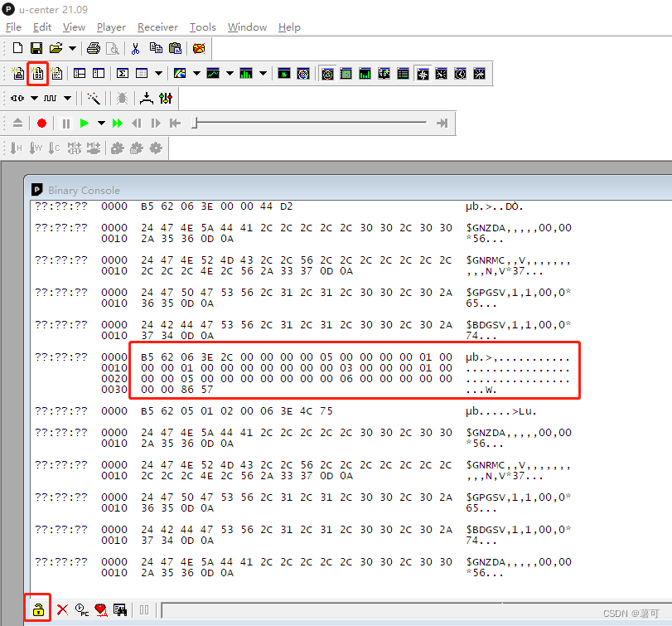Viewport: 672px width, 626px height.
Task: Click the baudrate waveform icon
Action: 51,98
